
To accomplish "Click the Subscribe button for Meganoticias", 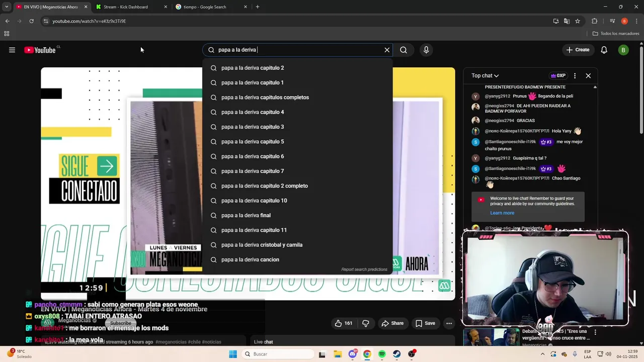I will (x=120, y=323).
